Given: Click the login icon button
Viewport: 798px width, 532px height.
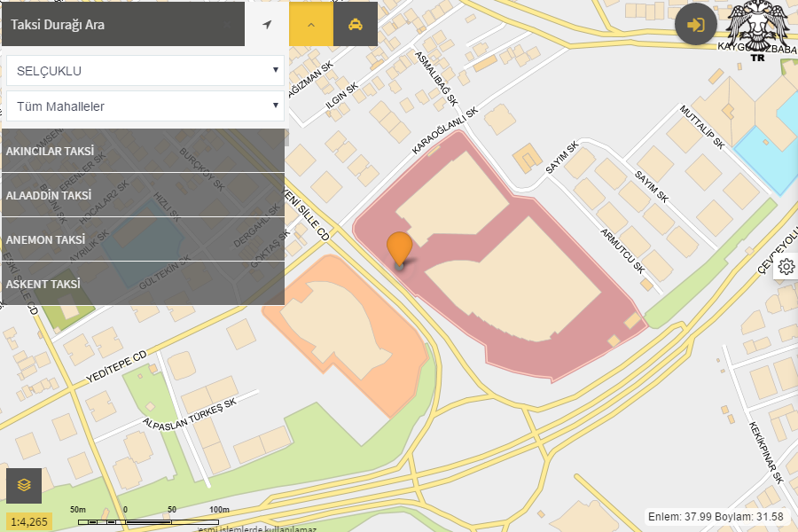Looking at the screenshot, I should 696,25.
